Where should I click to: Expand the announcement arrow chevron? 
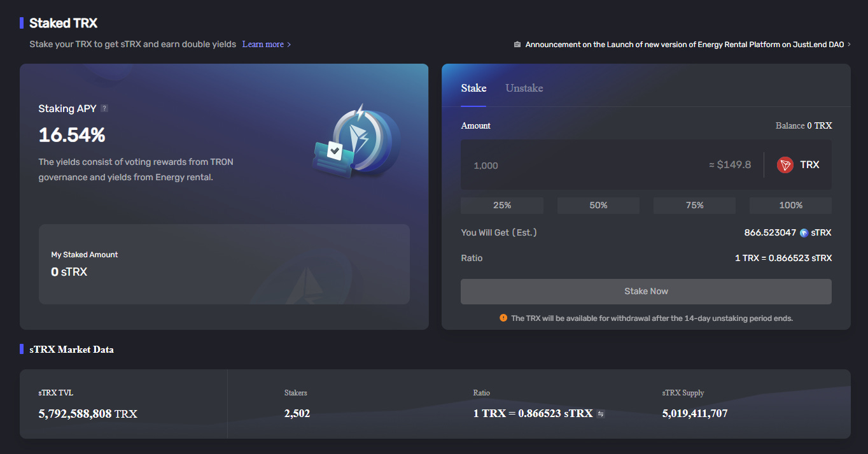848,45
